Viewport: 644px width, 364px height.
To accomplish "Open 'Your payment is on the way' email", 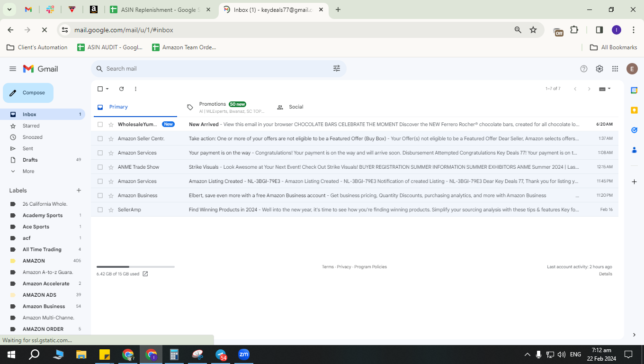I will tap(355, 153).
